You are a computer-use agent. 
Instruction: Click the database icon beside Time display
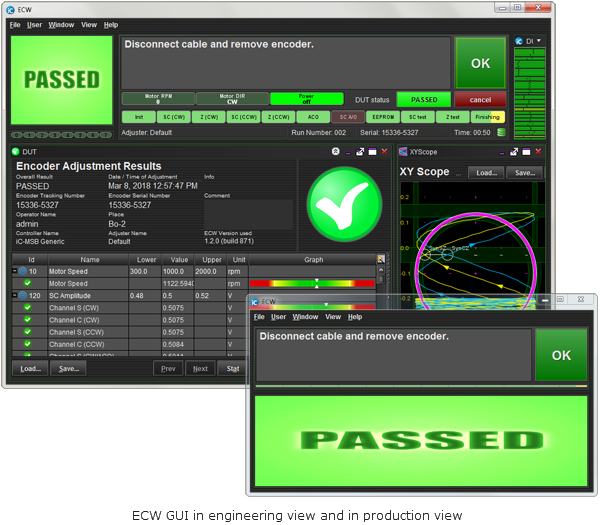coord(501,132)
